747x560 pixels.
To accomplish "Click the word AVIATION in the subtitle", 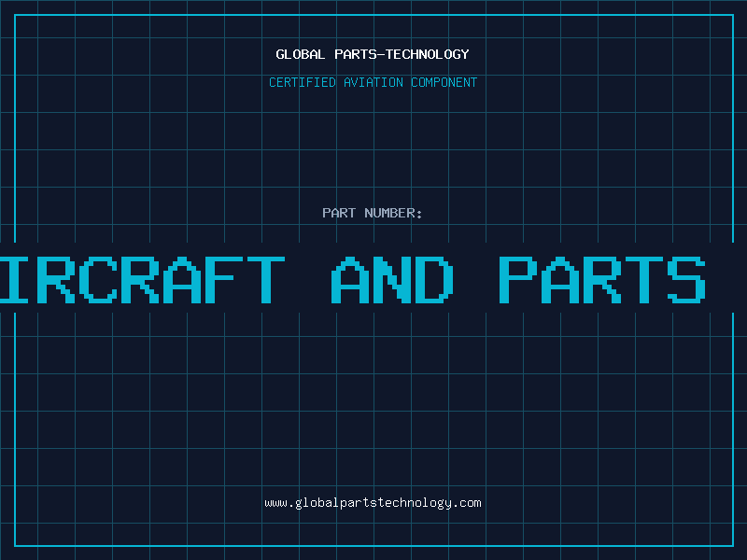I will [373, 82].
